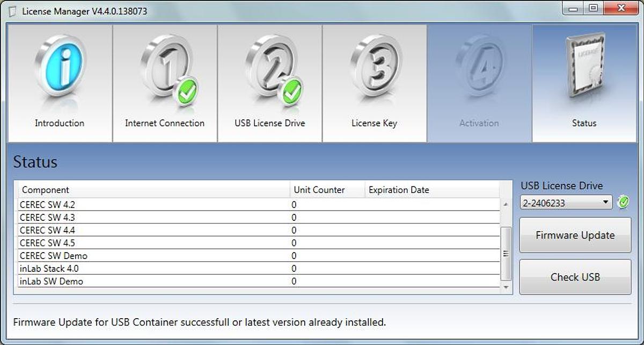Select the CEREC SW 4.4 row

(x=259, y=230)
